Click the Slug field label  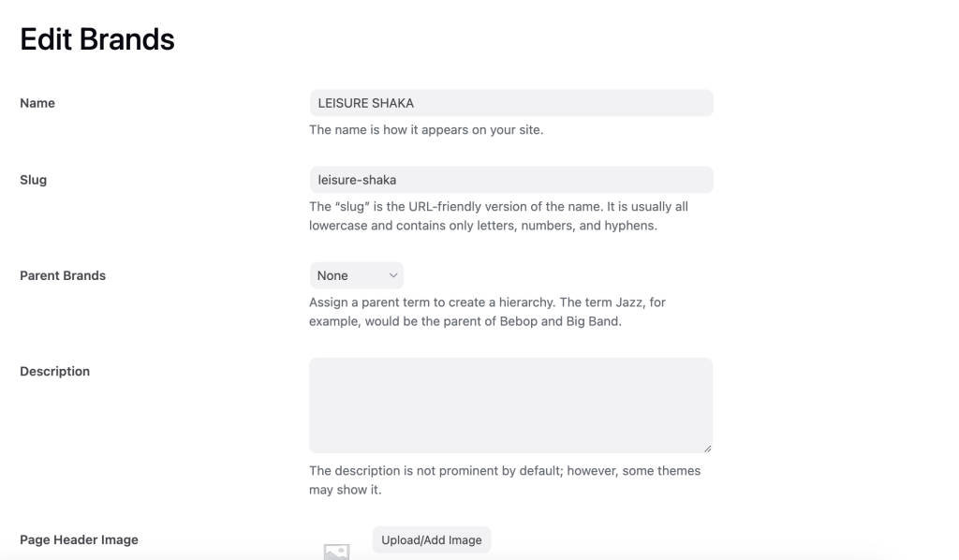pyautogui.click(x=34, y=180)
